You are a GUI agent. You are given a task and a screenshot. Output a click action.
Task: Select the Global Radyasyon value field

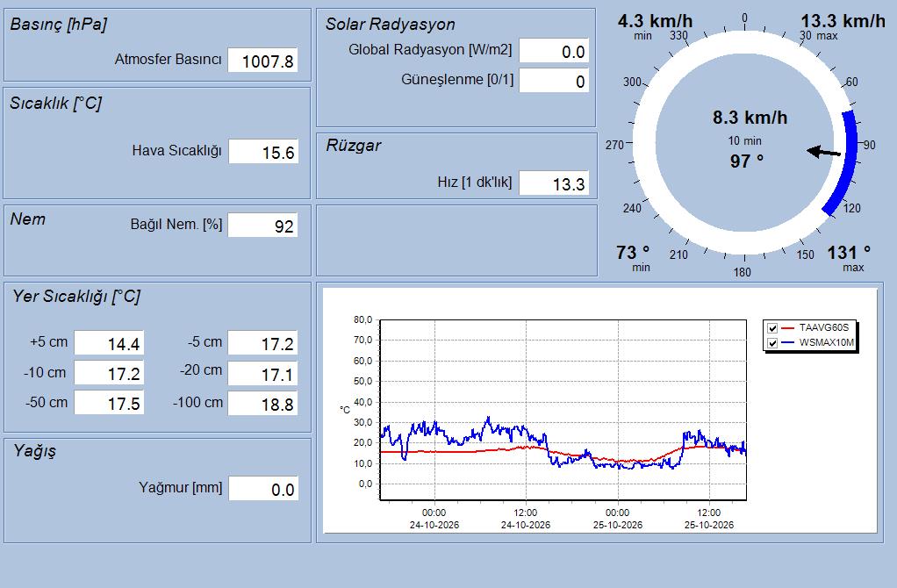554,51
